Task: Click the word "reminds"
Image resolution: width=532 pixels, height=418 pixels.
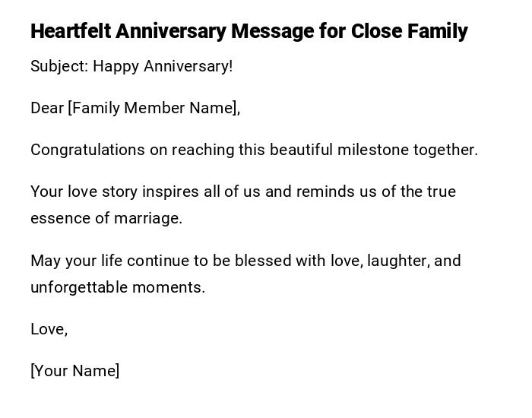Action: [x=324, y=192]
